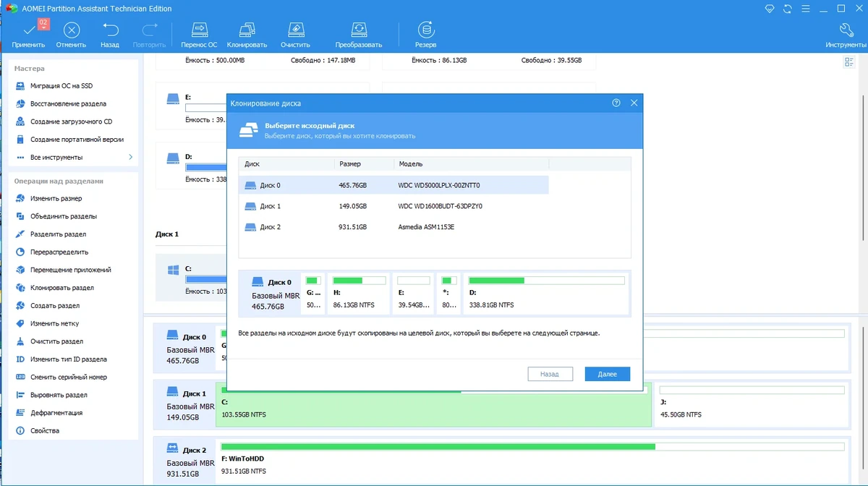Select D: drive card in main partition list
Screen dimensions: 868x486
[x=192, y=165]
